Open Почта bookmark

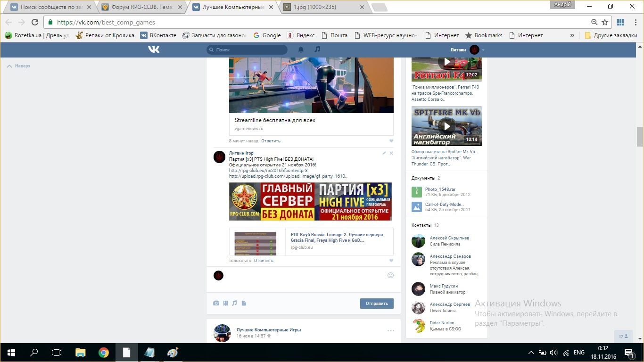[334, 35]
